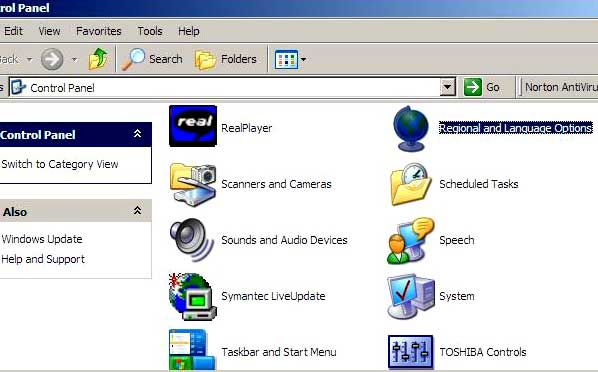Image resolution: width=598 pixels, height=372 pixels.
Task: Open the Favorites menu
Action: click(x=98, y=31)
